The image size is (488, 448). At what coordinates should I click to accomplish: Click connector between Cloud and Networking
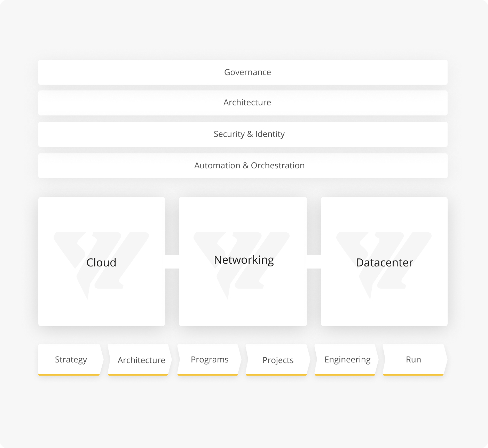point(172,262)
